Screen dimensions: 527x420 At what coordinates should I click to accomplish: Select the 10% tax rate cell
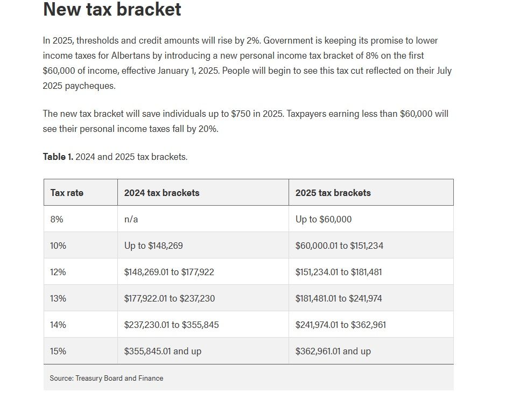[58, 246]
